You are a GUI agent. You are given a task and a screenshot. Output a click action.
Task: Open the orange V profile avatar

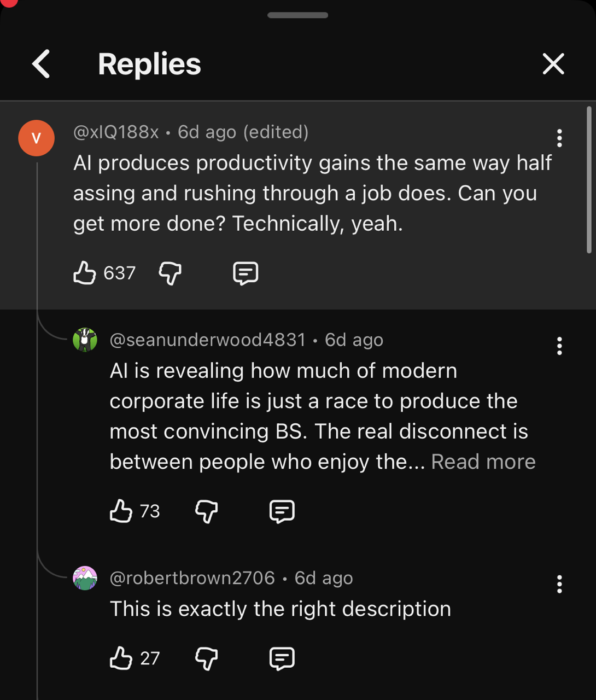(x=36, y=138)
